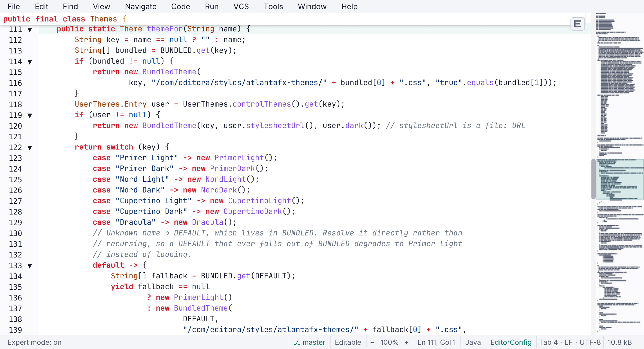Open the Navigate menu
Viewport: 644px width, 349px height.
(141, 6)
